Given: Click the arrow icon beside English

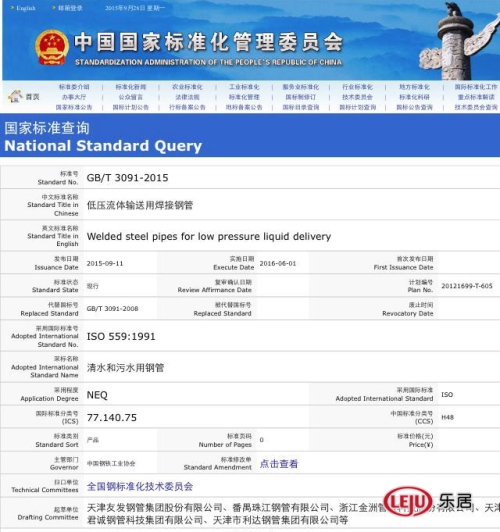Looking at the screenshot, I should coord(13,8).
